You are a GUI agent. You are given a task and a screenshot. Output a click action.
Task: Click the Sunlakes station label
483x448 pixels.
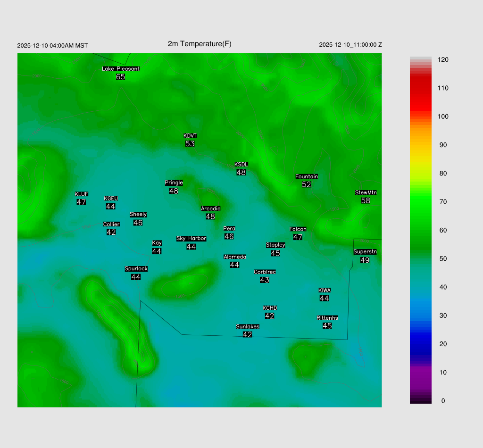click(x=248, y=326)
